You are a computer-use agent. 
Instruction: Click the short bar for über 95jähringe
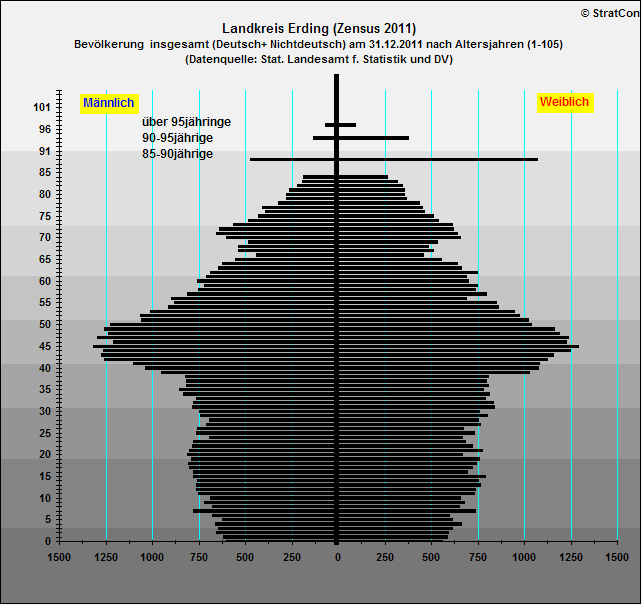[x=340, y=125]
